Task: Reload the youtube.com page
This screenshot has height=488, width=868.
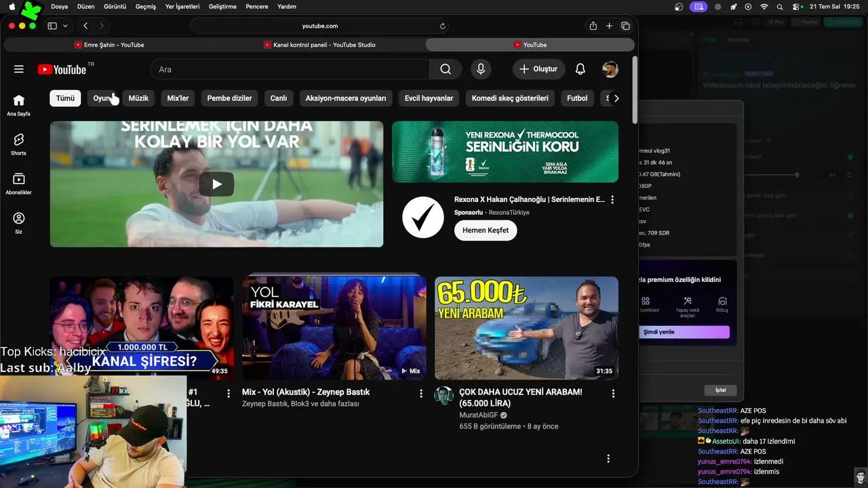Action: pos(443,26)
